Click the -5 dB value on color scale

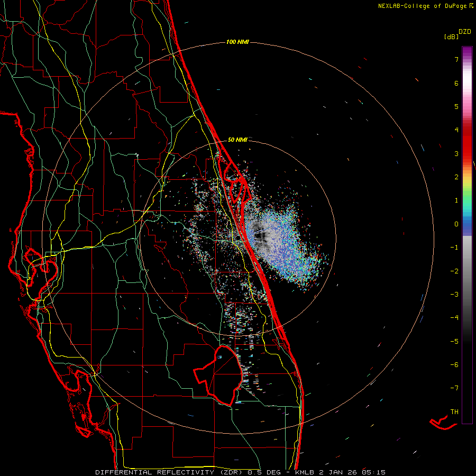click(454, 342)
